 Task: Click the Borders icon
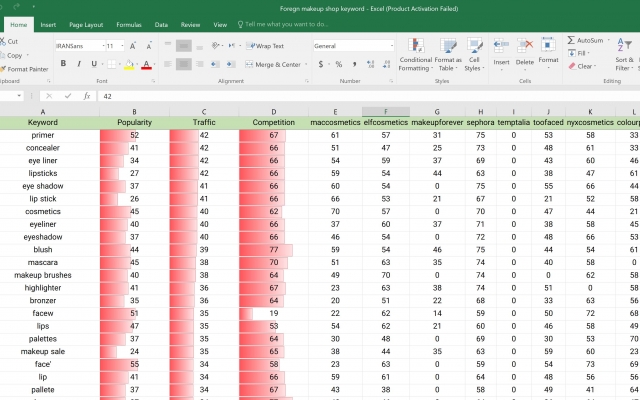point(111,64)
